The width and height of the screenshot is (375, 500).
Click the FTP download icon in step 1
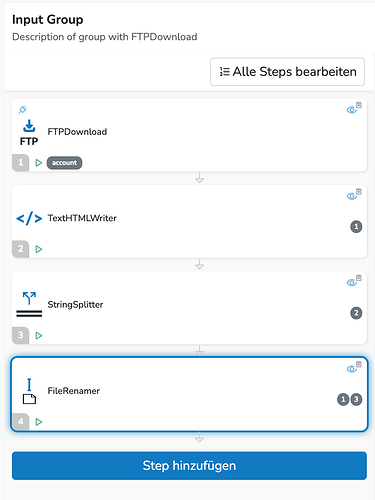coord(29,132)
